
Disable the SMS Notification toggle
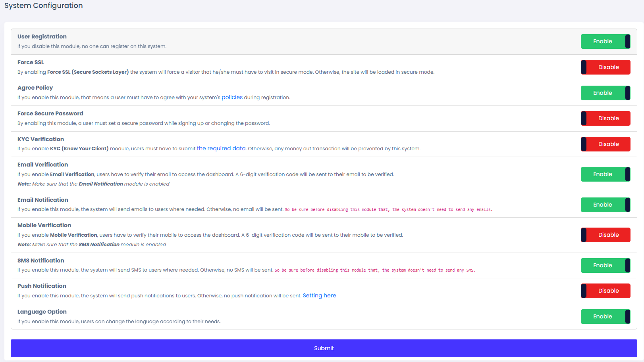pyautogui.click(x=605, y=266)
